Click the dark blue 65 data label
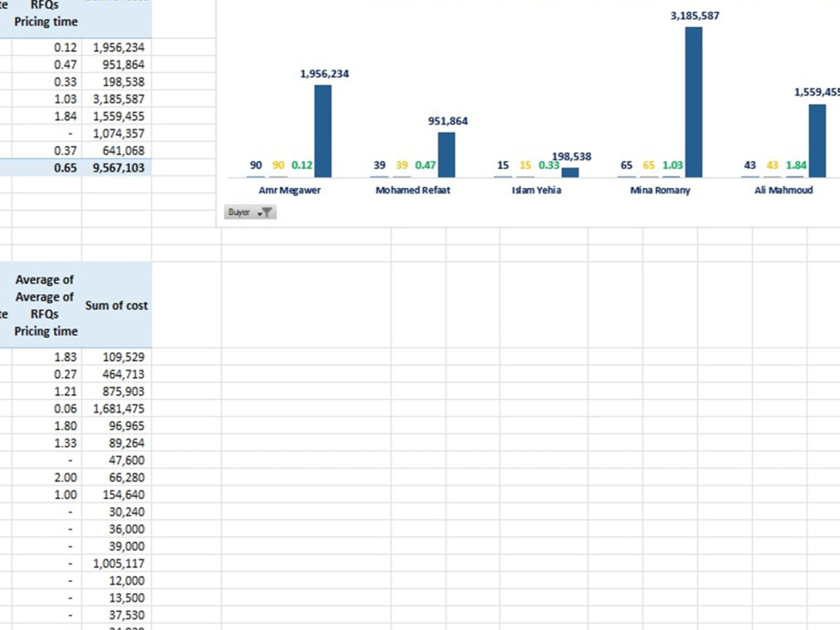 pos(627,165)
